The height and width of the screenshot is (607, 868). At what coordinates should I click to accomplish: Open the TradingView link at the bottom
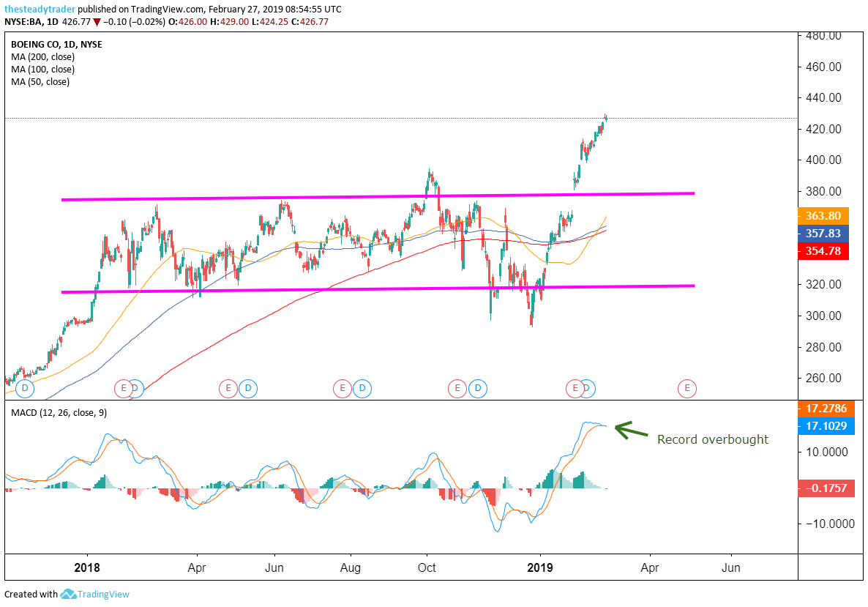[x=103, y=595]
